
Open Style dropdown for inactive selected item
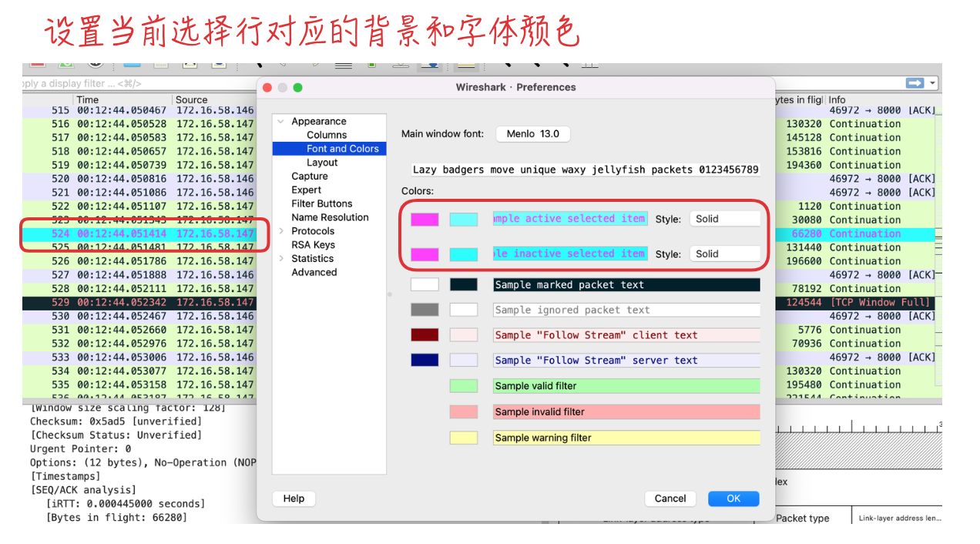pyautogui.click(x=724, y=254)
